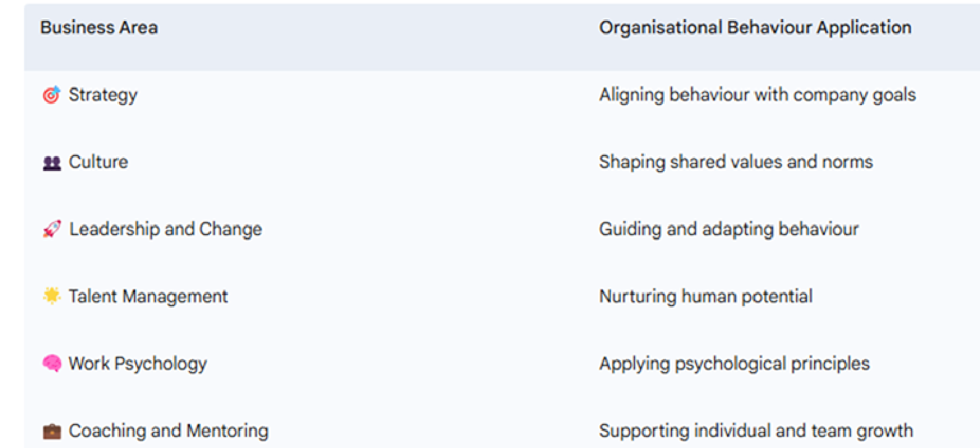The height and width of the screenshot is (448, 980).
Task: Select the Leadership and Change text
Action: [x=165, y=229]
